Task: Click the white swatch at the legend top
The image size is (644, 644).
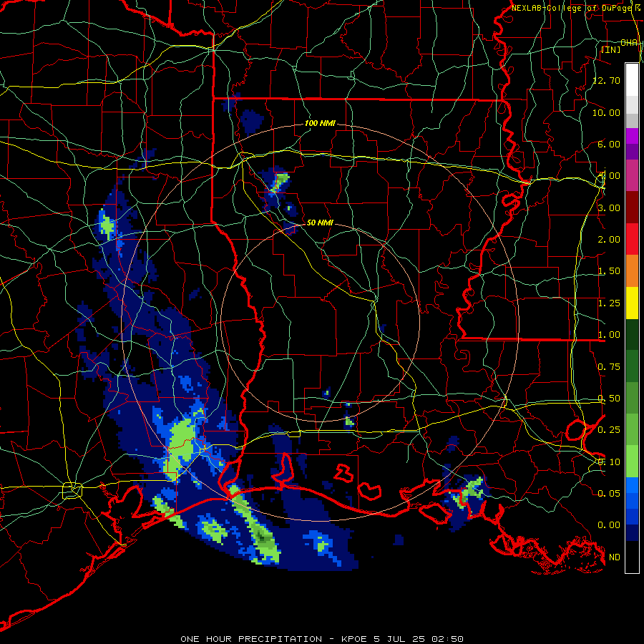Action: click(x=632, y=79)
